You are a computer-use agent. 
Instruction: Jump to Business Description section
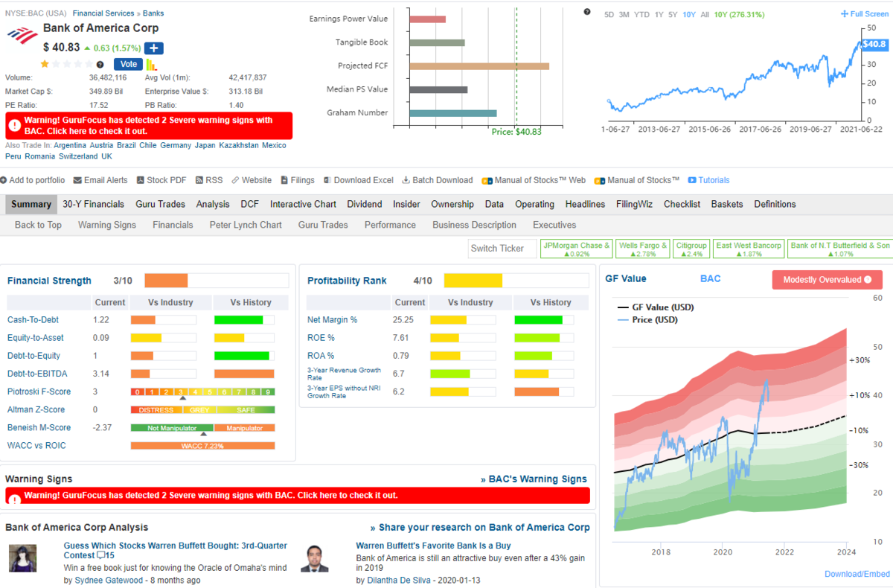(474, 225)
